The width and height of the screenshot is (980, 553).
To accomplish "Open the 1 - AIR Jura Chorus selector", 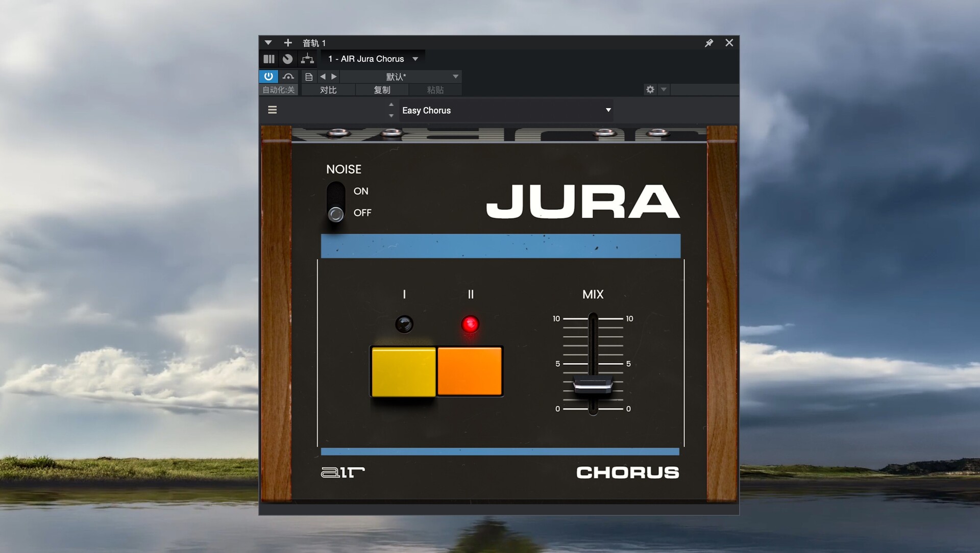I will (x=373, y=58).
